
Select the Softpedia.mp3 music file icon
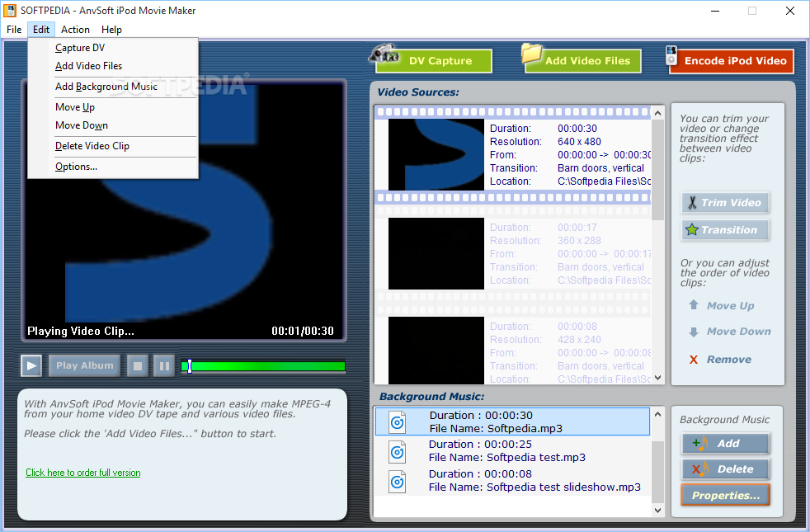397,422
